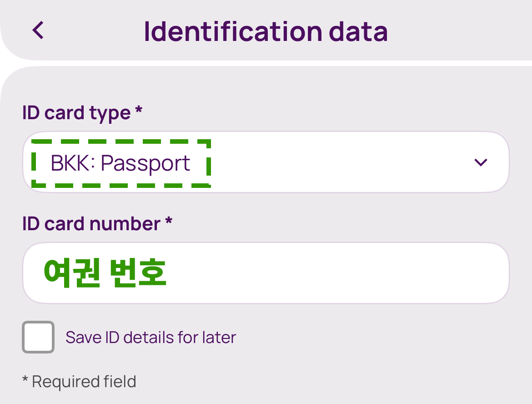Click the "BKK:" prefix in the dropdown
The width and height of the screenshot is (532, 404).
(73, 163)
